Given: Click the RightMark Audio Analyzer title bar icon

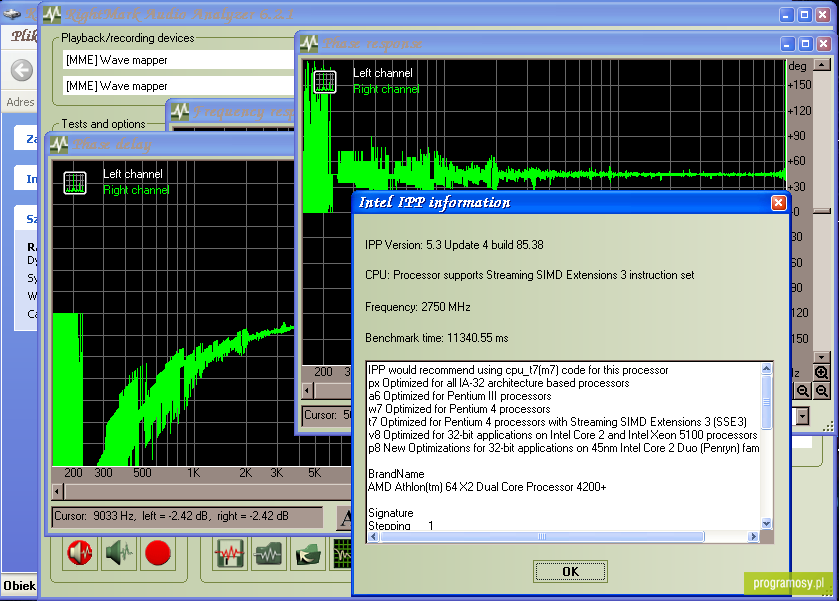Looking at the screenshot, I should point(51,14).
